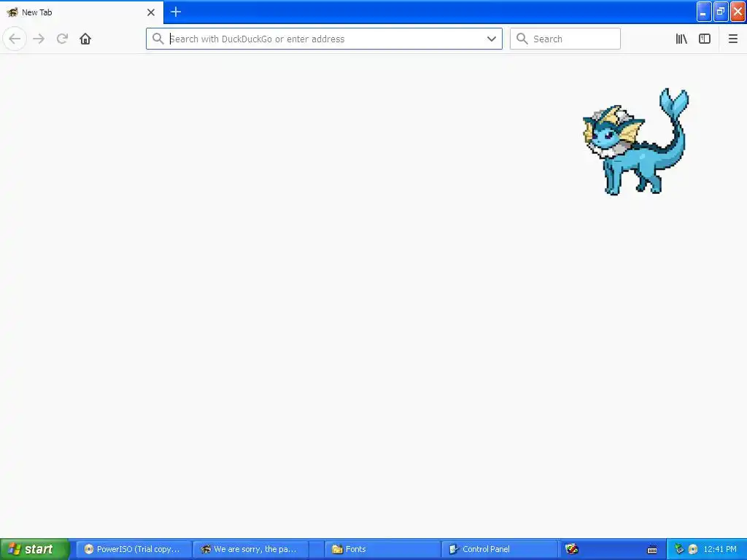
Task: Toggle the sidebar panel icon
Action: pos(705,39)
